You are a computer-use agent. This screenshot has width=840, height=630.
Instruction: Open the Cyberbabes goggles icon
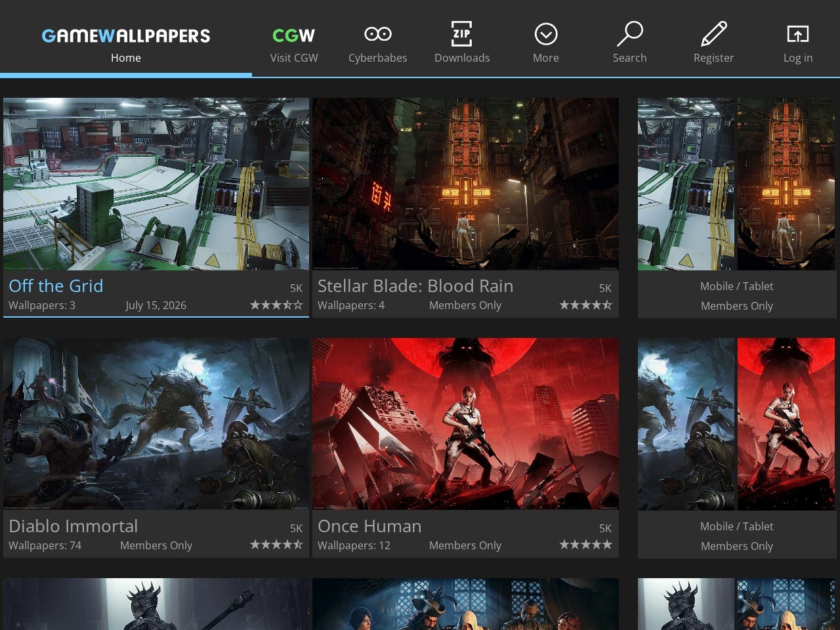click(378, 34)
